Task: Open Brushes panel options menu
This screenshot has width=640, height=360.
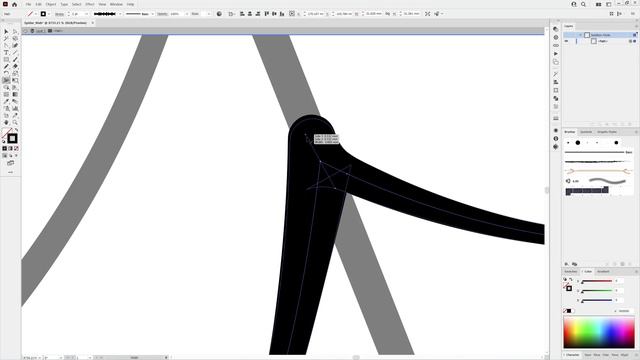Action: tap(636, 132)
